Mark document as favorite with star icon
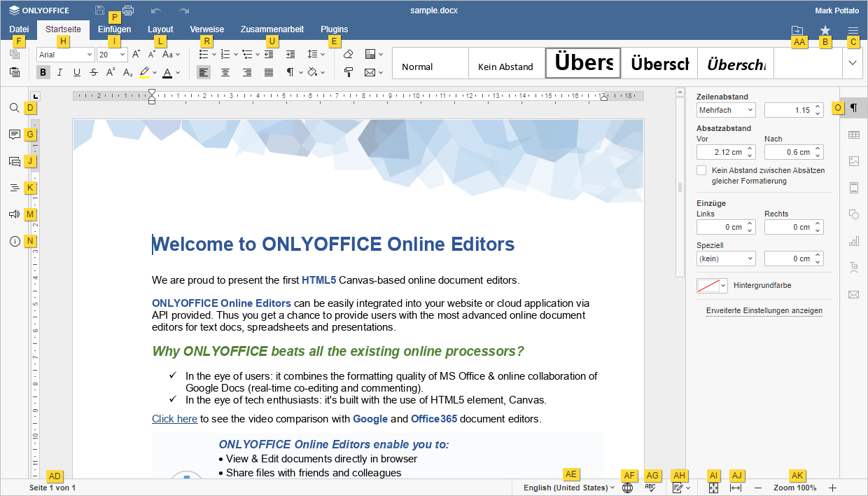868x496 pixels. 825,30
